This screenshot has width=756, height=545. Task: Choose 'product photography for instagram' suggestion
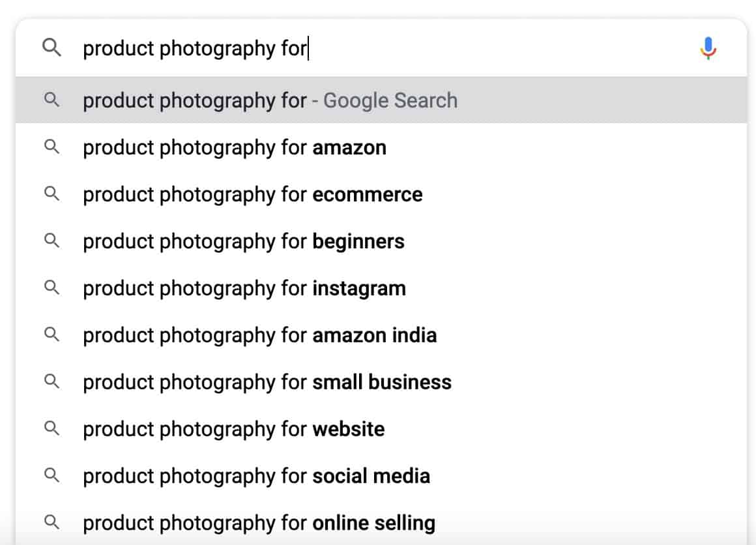pos(244,288)
